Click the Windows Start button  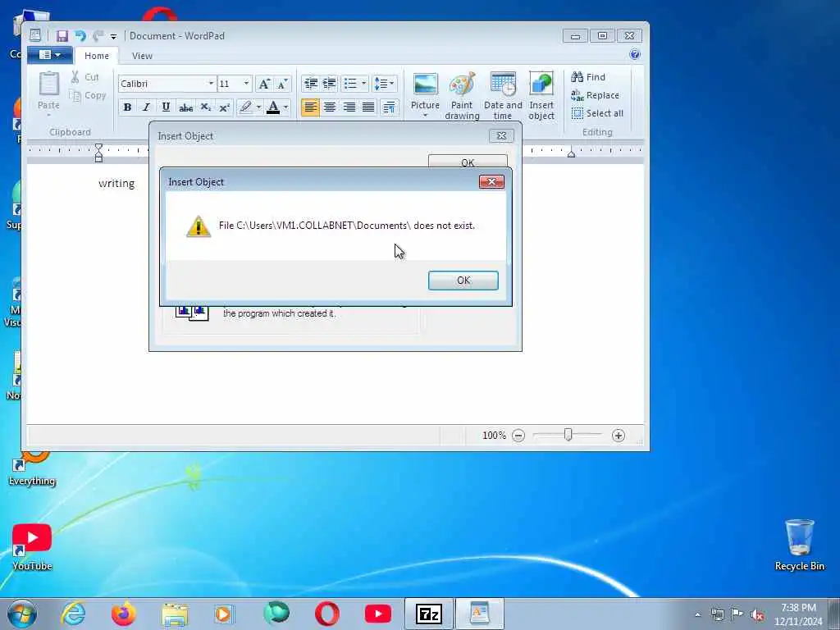point(22,614)
